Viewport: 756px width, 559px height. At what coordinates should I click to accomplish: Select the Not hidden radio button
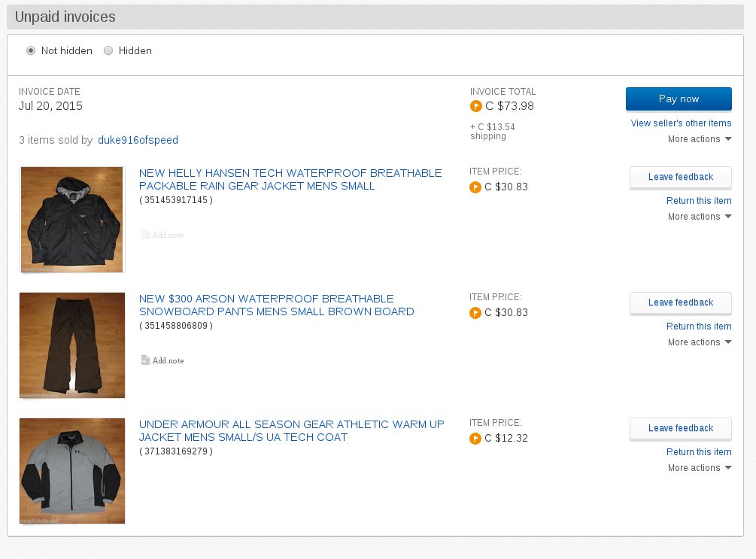pos(31,50)
